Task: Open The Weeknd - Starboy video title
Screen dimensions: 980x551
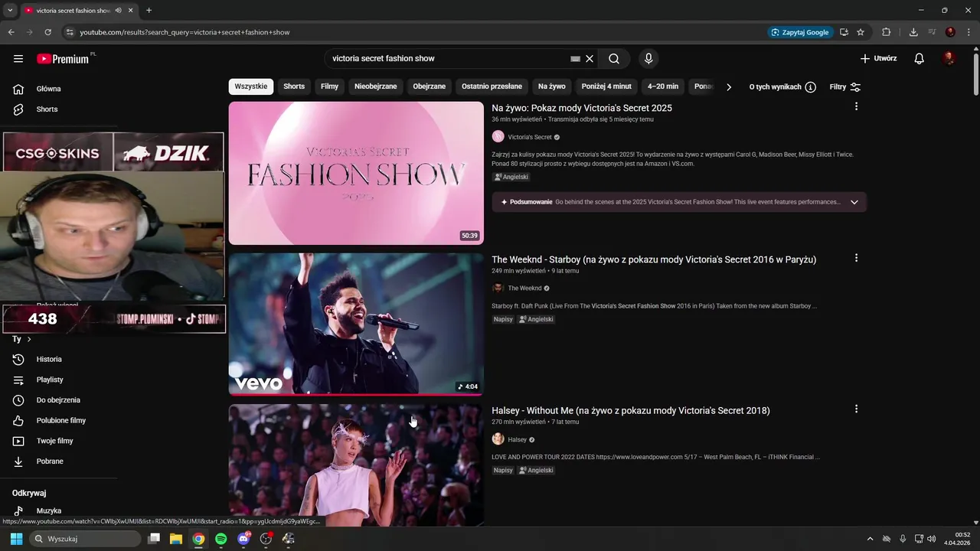Action: (x=654, y=259)
